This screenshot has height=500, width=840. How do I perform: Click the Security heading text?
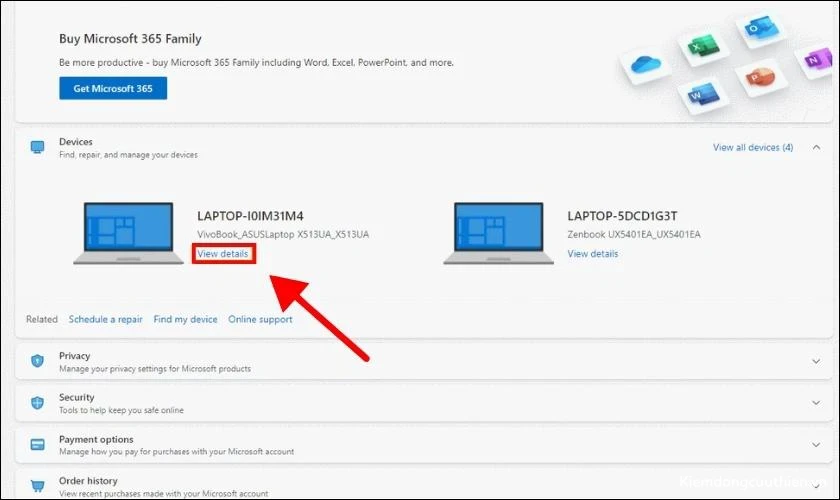(77, 397)
